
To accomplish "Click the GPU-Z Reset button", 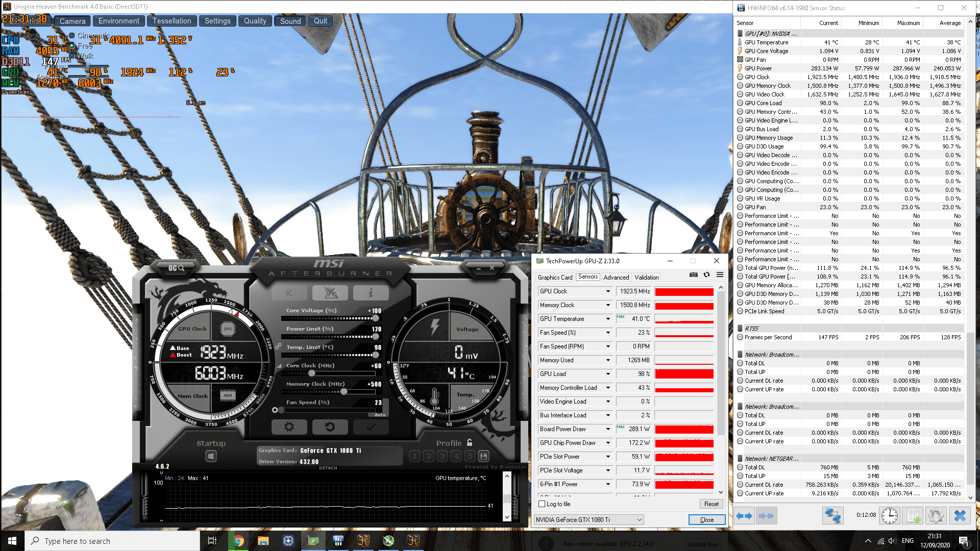I will [711, 504].
